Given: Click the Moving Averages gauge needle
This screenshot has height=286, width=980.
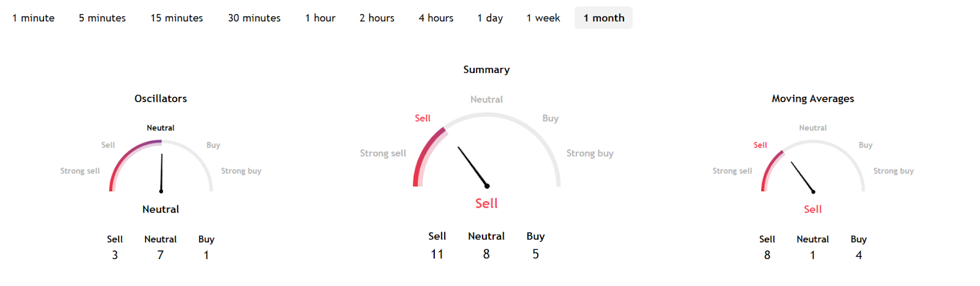Looking at the screenshot, I should 802,177.
